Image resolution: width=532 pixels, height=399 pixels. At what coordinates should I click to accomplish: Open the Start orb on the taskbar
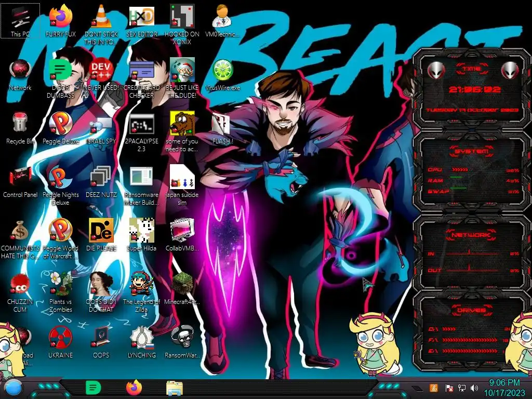(14, 388)
